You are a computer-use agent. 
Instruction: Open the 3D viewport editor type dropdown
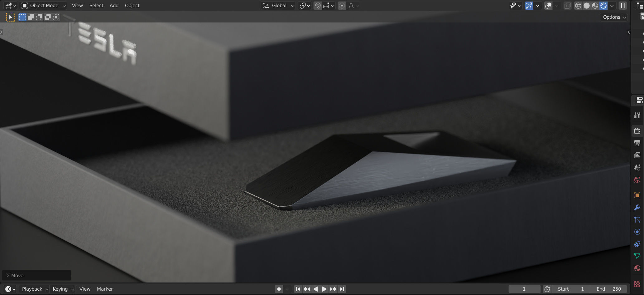10,6
